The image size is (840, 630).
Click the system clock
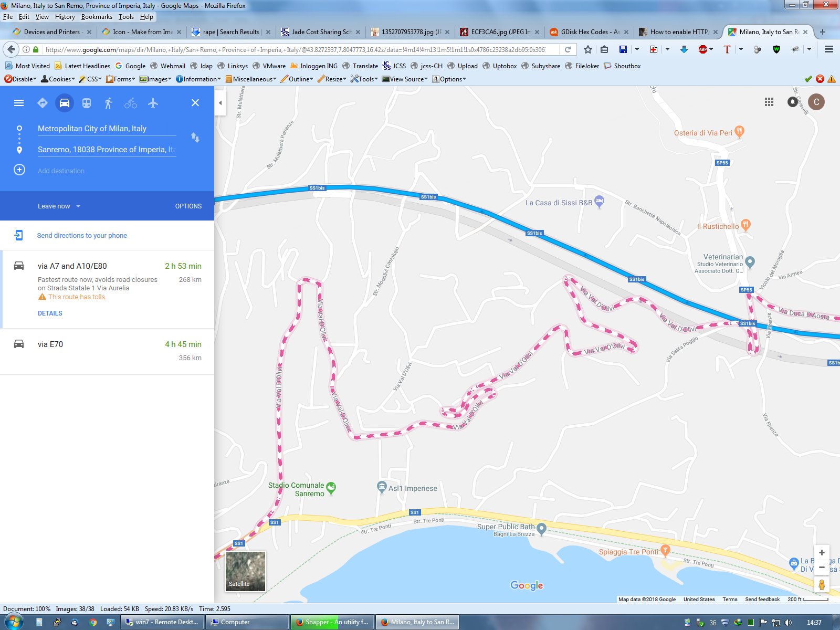click(x=814, y=622)
